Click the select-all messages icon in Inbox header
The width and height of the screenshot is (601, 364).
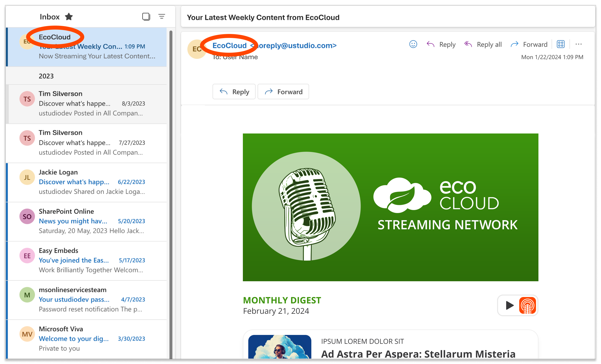[146, 17]
